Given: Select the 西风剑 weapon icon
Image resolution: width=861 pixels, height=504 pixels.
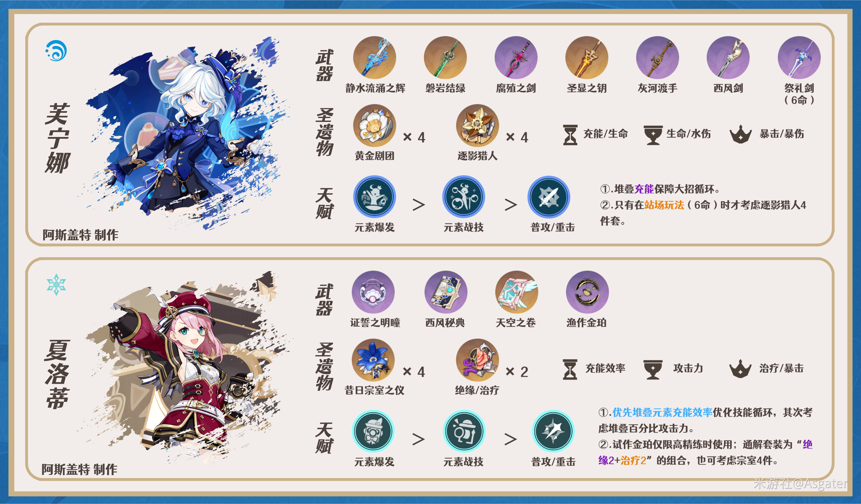Looking at the screenshot, I should pyautogui.click(x=728, y=58).
